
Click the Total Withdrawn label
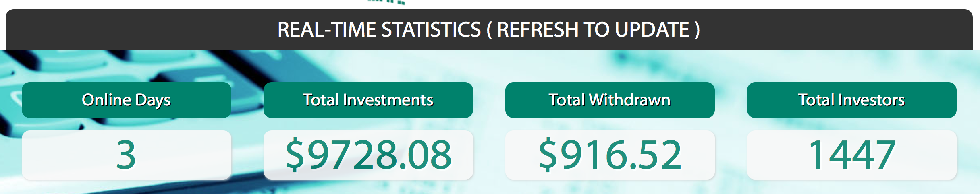(610, 100)
